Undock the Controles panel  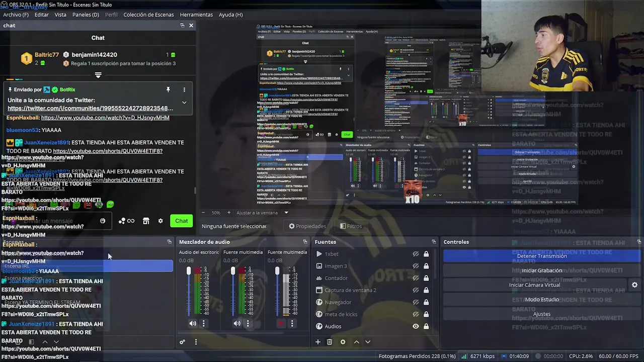click(x=639, y=242)
